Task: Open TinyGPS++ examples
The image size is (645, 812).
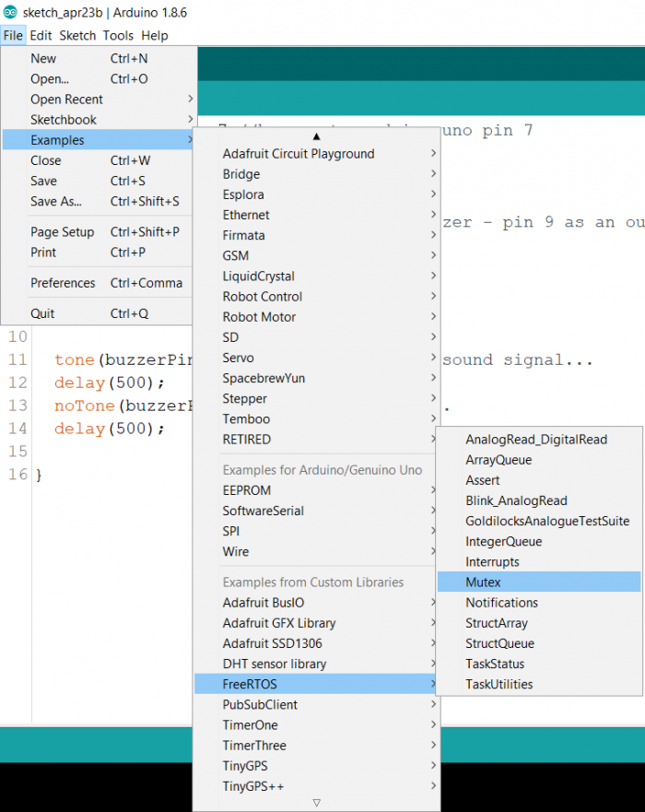Action: [317, 786]
